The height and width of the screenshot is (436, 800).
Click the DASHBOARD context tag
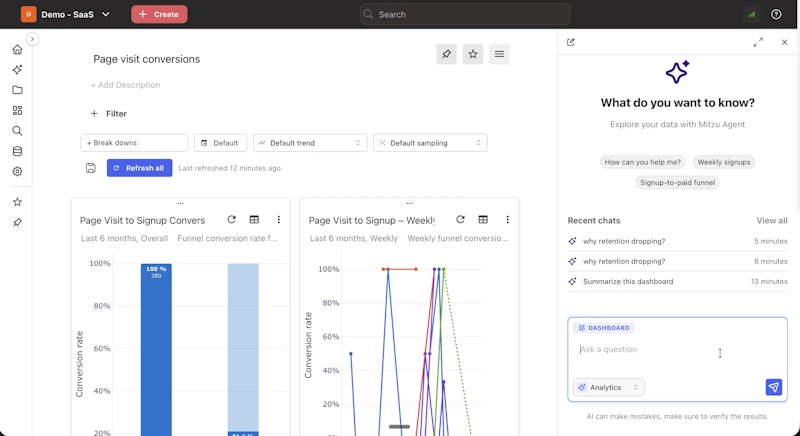604,328
